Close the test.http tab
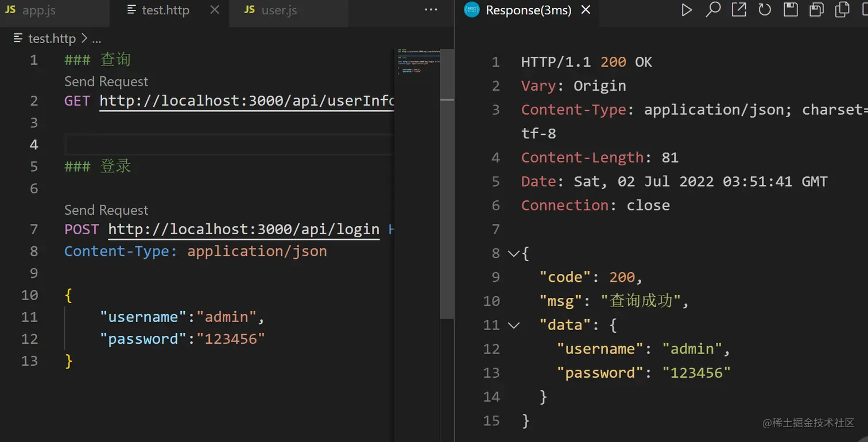Screen dimensions: 868x442 [x=215, y=10]
